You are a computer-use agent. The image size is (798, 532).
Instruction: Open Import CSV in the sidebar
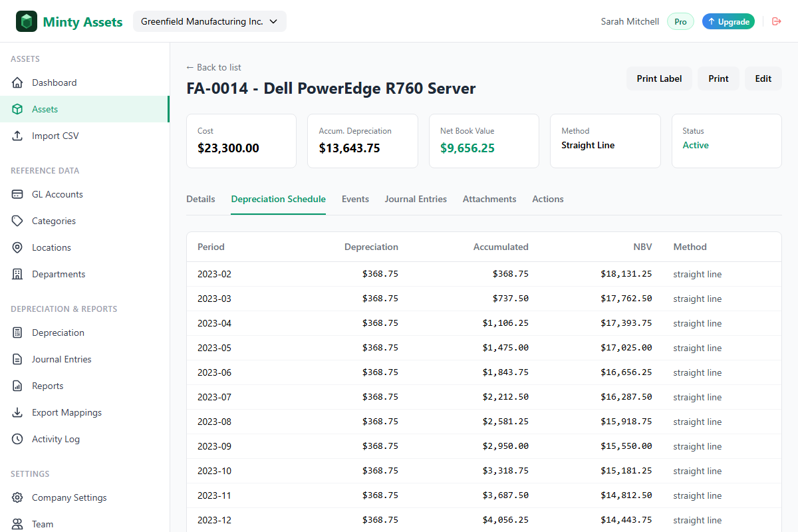click(x=84, y=136)
